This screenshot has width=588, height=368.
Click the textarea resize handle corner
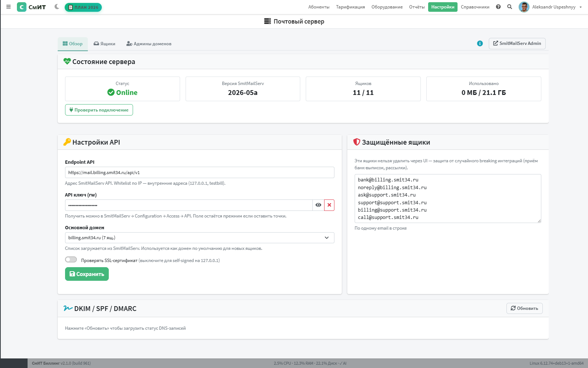pyautogui.click(x=539, y=221)
